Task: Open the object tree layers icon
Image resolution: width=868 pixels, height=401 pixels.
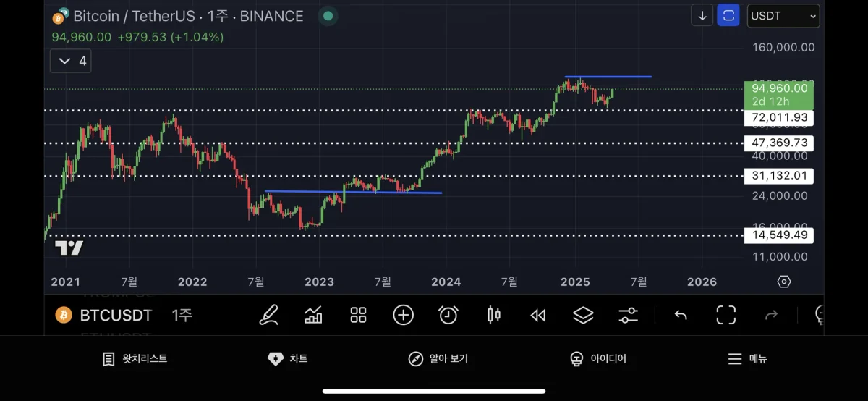Action: tap(583, 315)
